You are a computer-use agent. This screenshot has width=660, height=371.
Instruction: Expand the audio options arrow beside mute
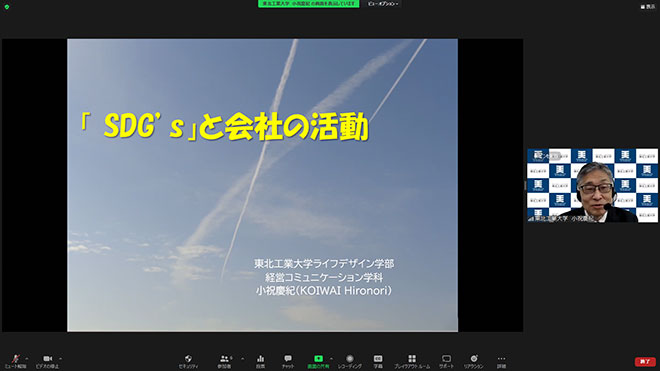coord(27,359)
